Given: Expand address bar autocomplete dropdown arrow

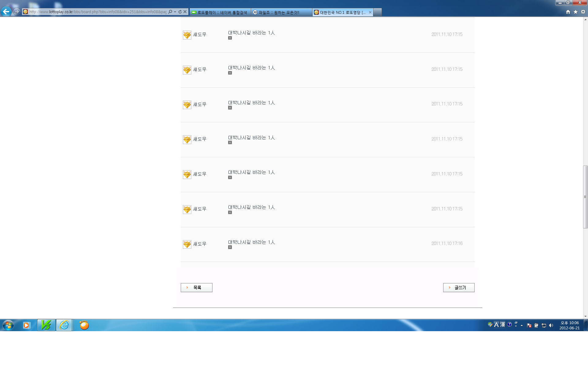Looking at the screenshot, I should [175, 12].
